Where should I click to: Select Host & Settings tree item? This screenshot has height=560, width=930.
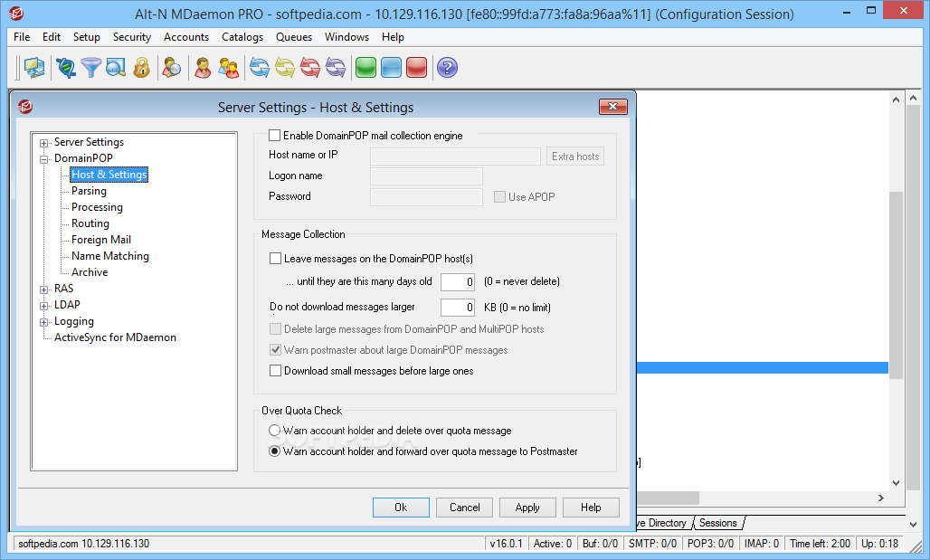(x=109, y=175)
